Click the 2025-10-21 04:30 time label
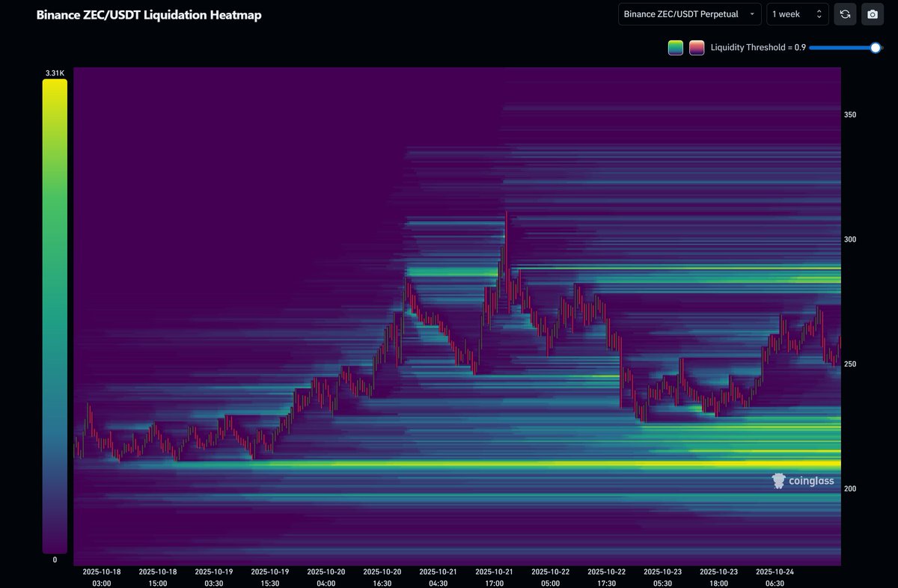The width and height of the screenshot is (898, 588). [x=439, y=577]
